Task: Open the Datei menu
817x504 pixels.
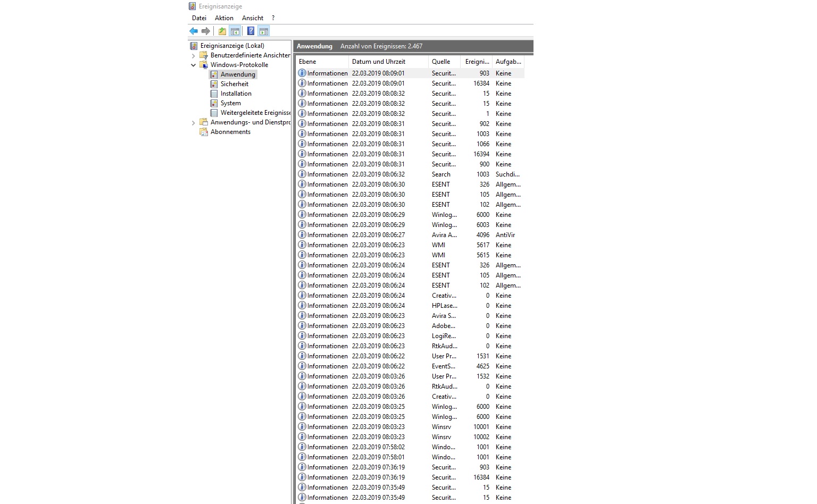Action: point(199,18)
